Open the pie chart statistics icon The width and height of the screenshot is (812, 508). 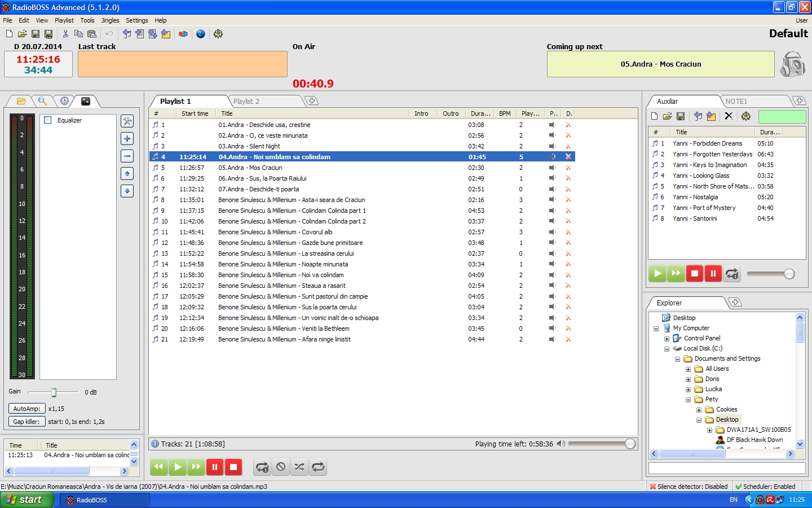pos(183,34)
